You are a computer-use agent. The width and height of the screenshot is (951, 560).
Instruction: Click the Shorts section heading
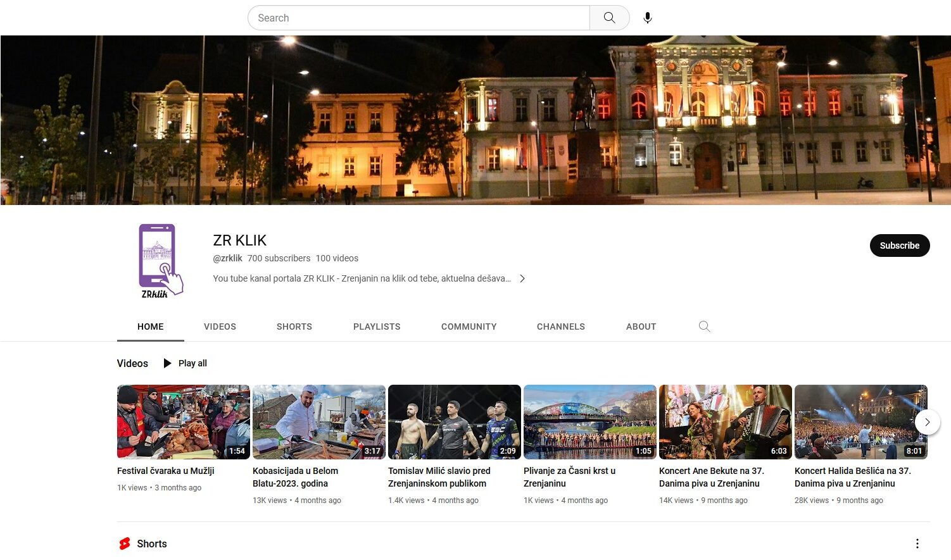pos(152,544)
